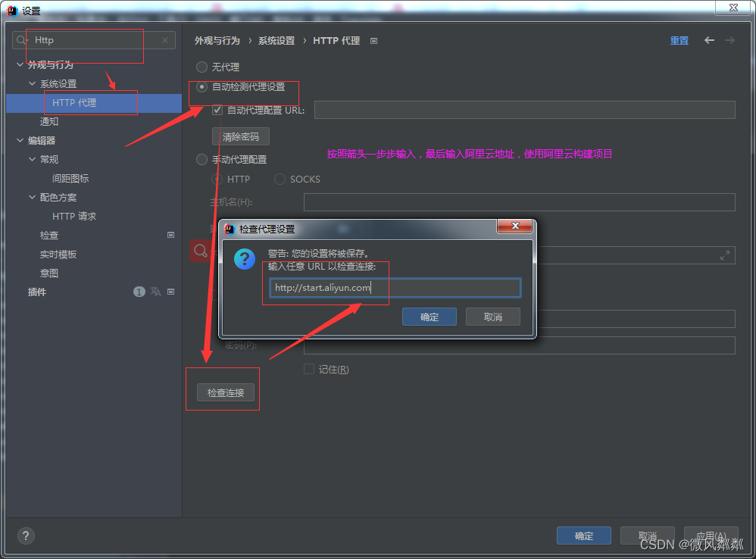Screen dimensions: 756x559
Task: Select 手动代理配置 radio option
Action: pyautogui.click(x=201, y=160)
